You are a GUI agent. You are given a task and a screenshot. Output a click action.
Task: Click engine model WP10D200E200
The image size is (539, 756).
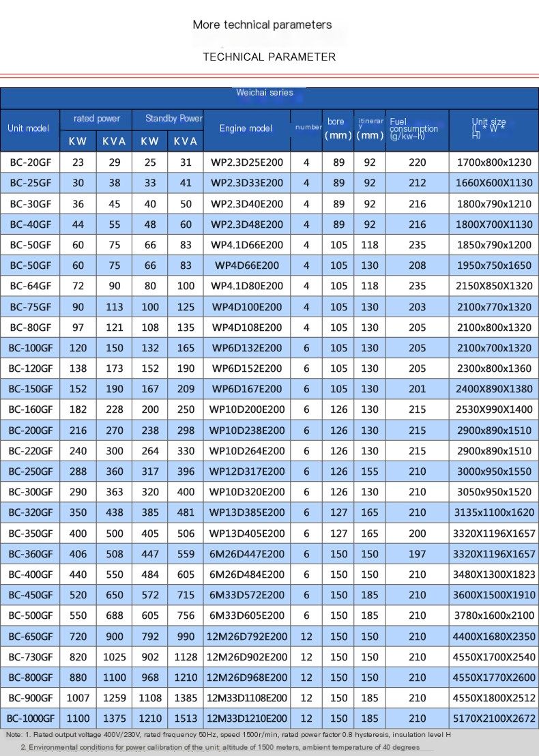[x=247, y=409]
